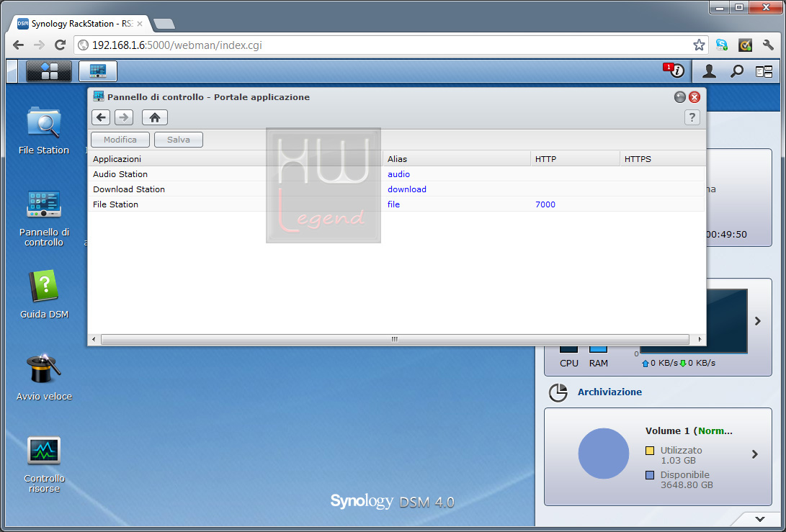
Task: Open Chrome wrench settings menu
Action: coord(768,45)
